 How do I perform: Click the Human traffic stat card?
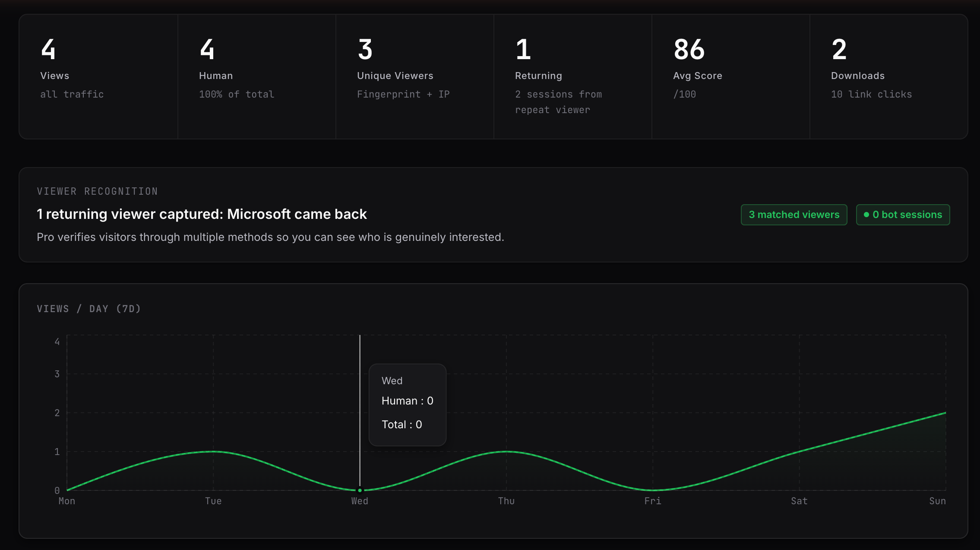click(256, 76)
